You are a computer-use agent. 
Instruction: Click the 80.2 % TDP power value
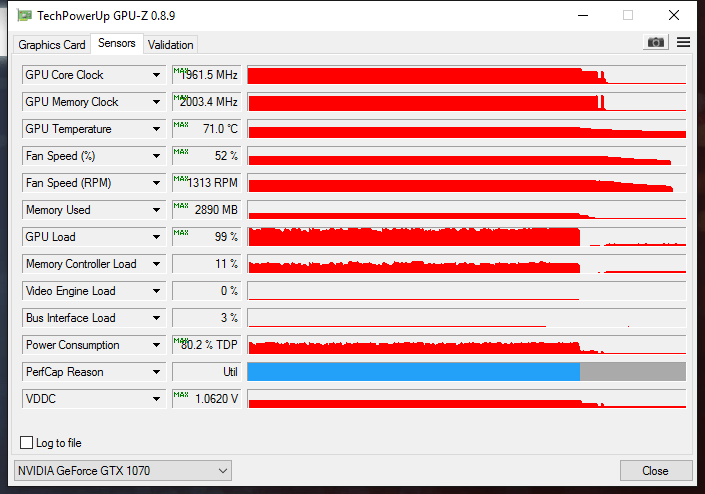[207, 345]
